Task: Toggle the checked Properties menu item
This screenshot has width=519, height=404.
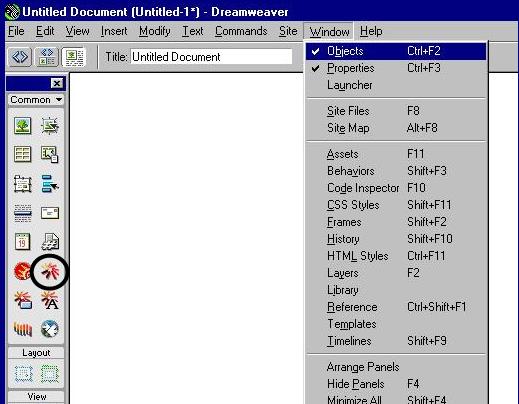Action: click(396, 68)
